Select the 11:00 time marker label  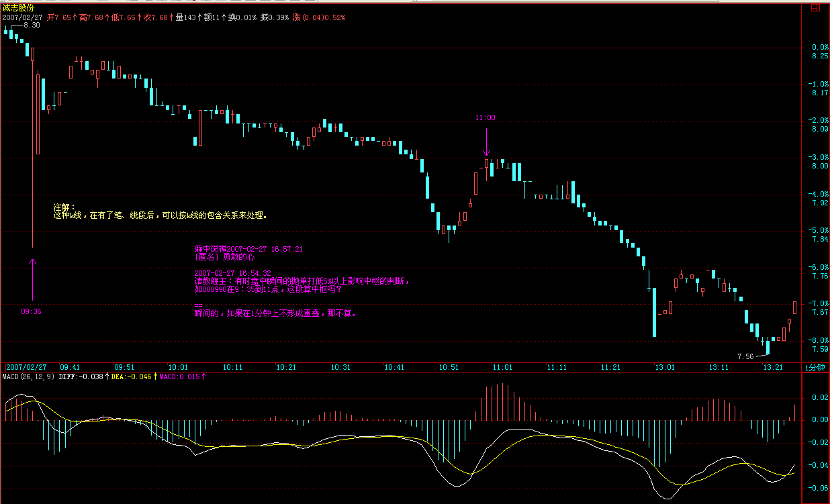[x=485, y=117]
